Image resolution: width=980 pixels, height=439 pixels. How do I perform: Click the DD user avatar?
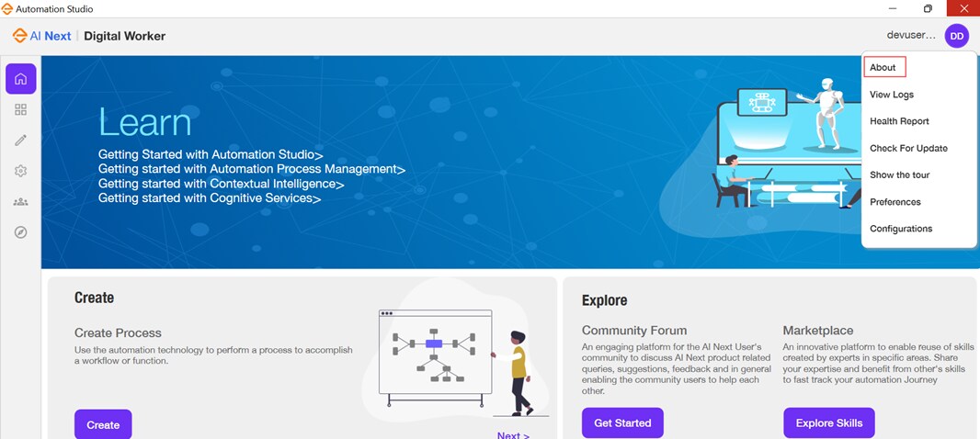point(956,36)
